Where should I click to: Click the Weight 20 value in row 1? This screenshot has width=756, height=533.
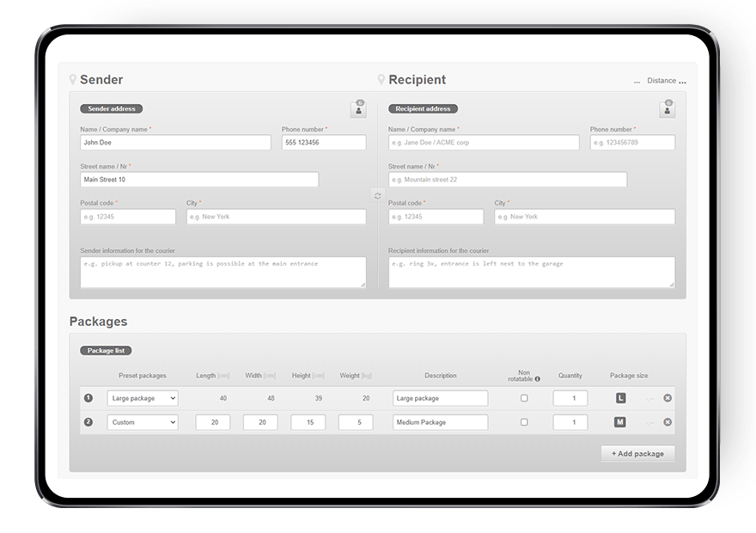[366, 398]
